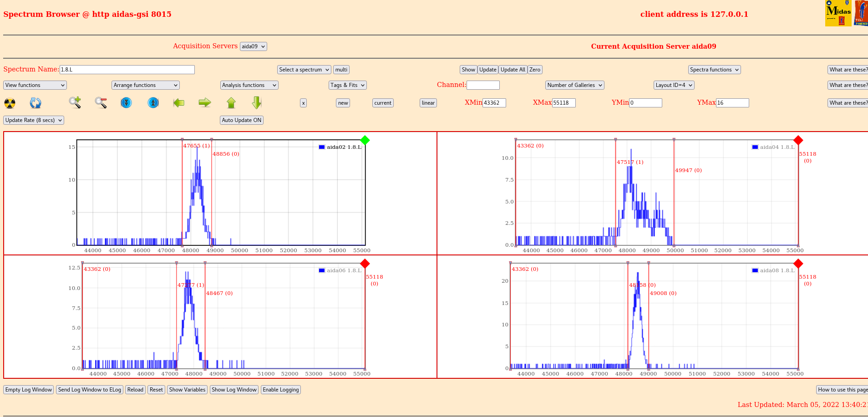Image resolution: width=868 pixels, height=417 pixels.
Task: Open the Select a spectrum dropdown
Action: [305, 70]
